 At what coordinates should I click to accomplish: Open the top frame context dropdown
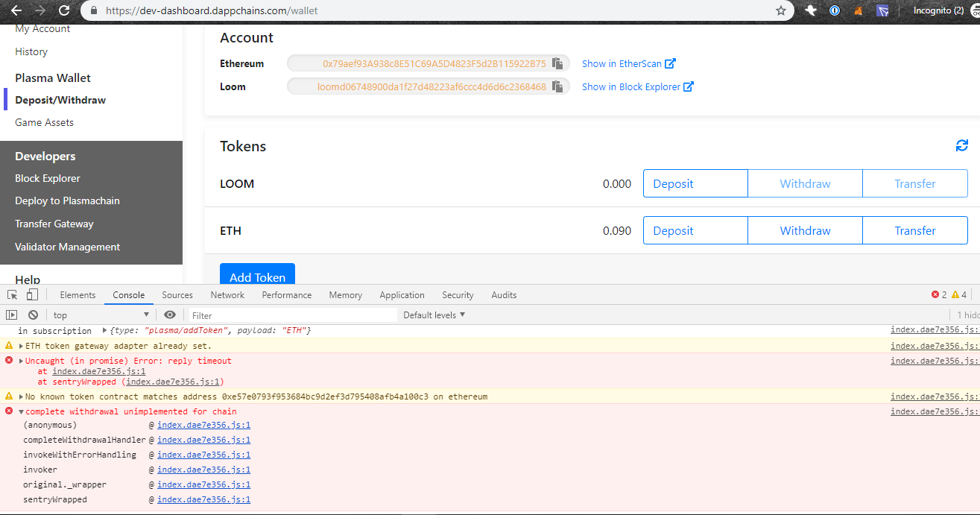point(101,315)
